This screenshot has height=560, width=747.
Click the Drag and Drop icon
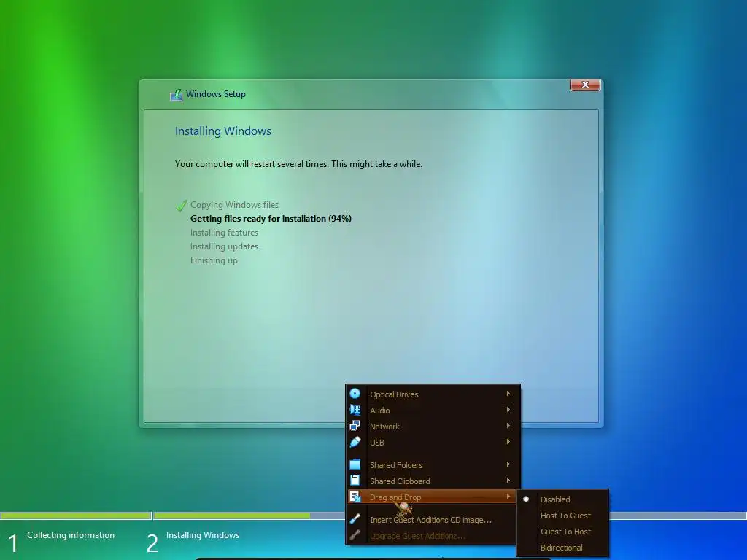(355, 497)
